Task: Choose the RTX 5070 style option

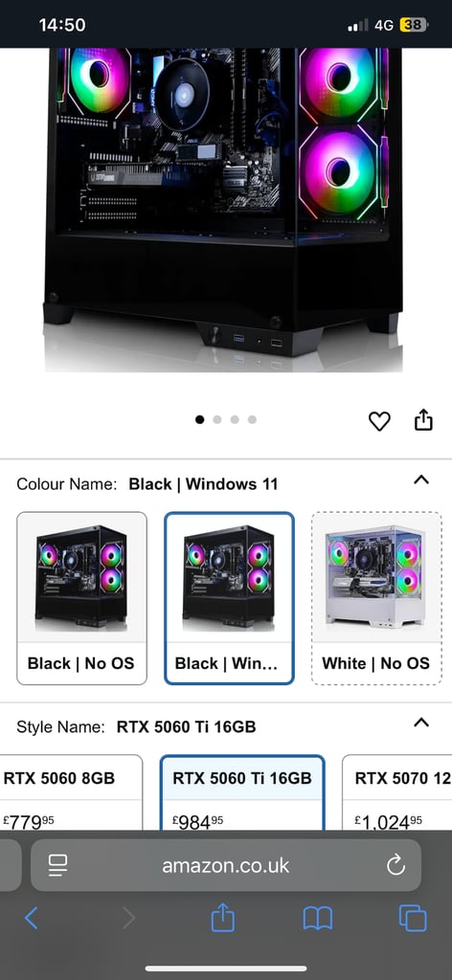Action: 397,791
